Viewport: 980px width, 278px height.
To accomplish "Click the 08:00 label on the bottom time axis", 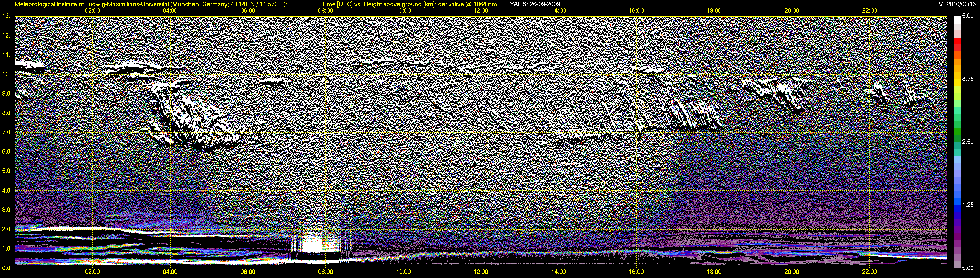I will [x=326, y=272].
